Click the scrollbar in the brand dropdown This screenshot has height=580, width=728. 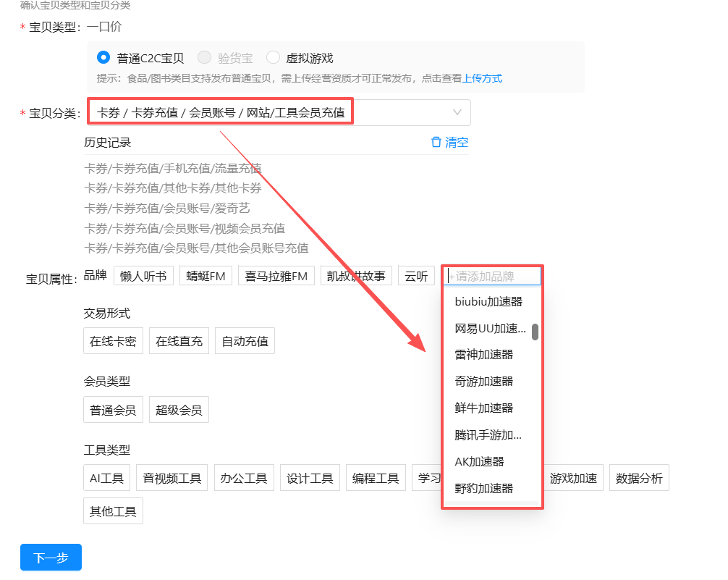(533, 332)
